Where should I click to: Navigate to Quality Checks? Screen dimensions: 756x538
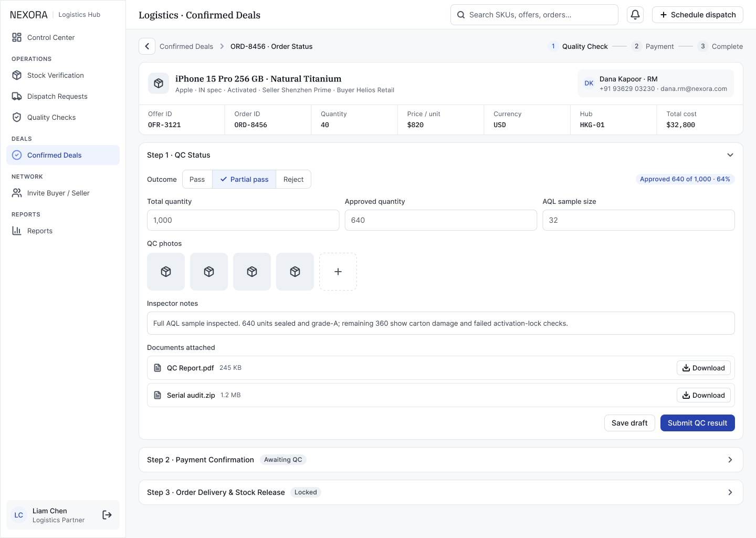click(x=63, y=117)
